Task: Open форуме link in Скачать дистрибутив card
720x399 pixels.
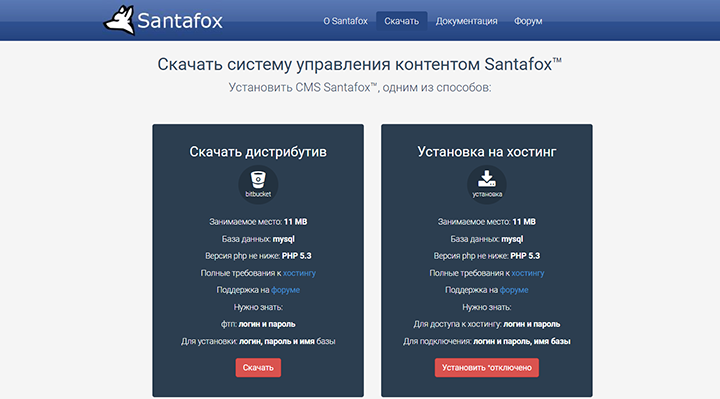Action: tap(285, 290)
